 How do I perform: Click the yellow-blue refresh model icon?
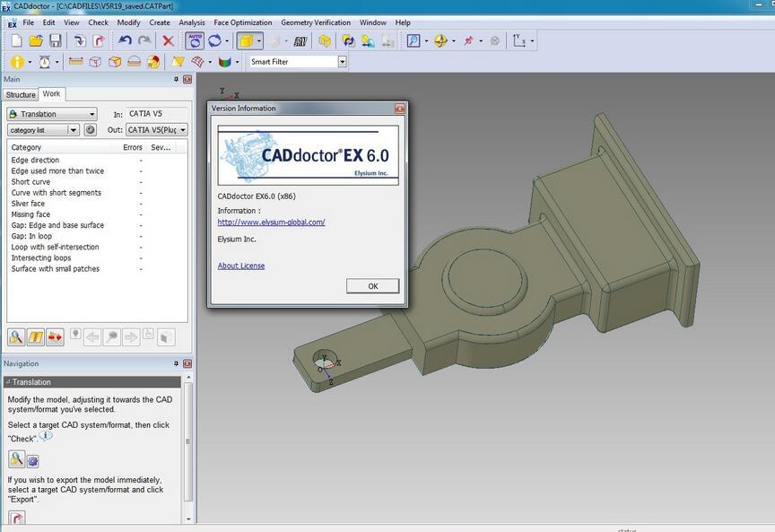[x=348, y=41]
